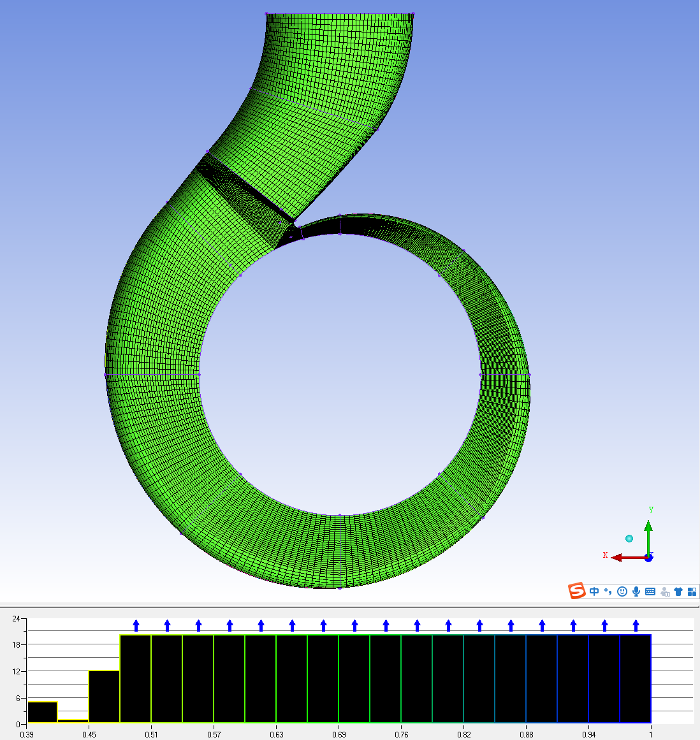Click the cyan sphere near the triad
700x740 pixels.
629,539
